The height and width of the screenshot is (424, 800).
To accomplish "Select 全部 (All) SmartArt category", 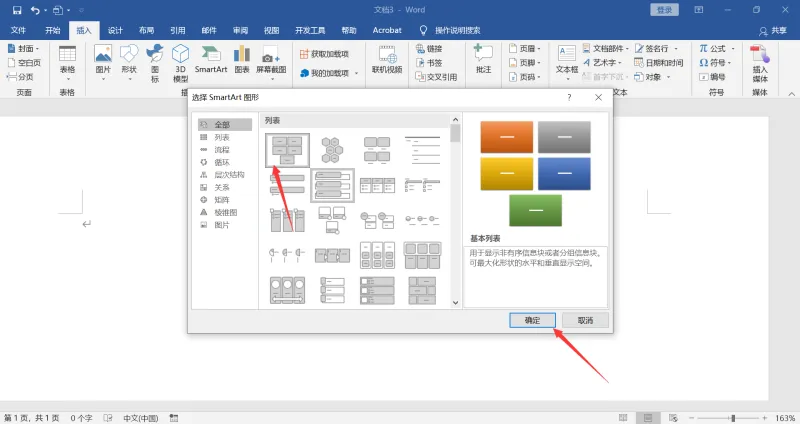I will coord(224,124).
